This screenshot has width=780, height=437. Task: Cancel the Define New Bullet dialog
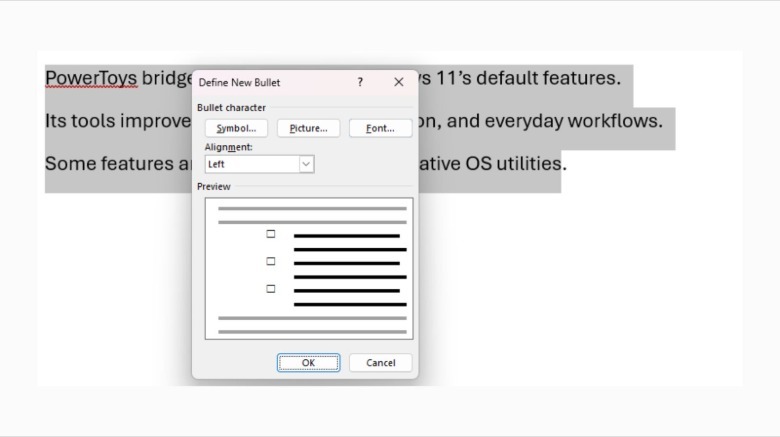coord(381,363)
